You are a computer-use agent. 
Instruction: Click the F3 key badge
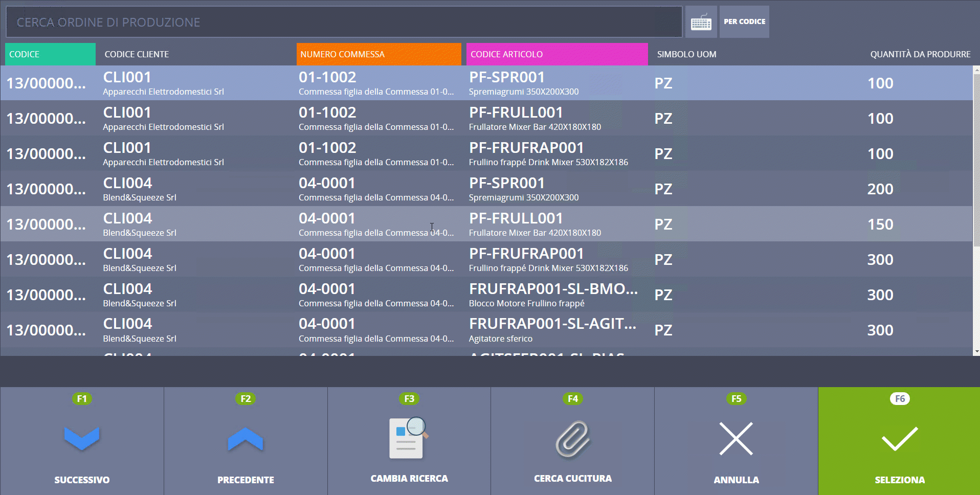409,399
